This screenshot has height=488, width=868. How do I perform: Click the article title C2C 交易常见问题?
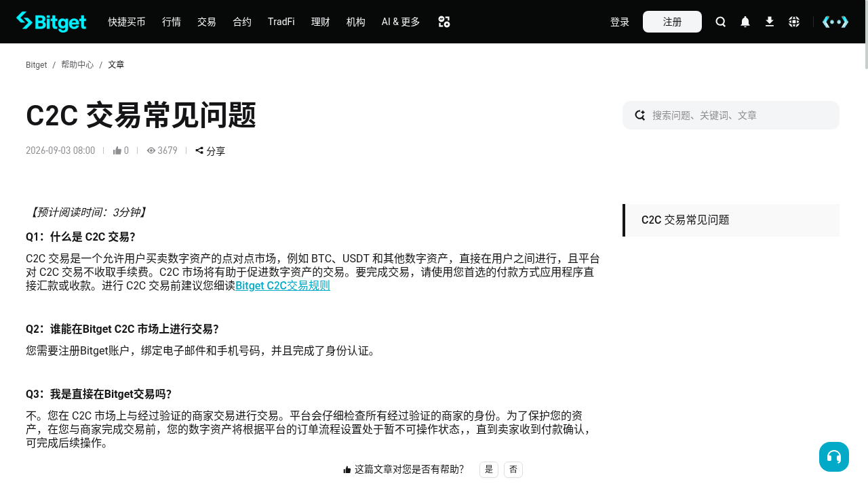(x=141, y=116)
